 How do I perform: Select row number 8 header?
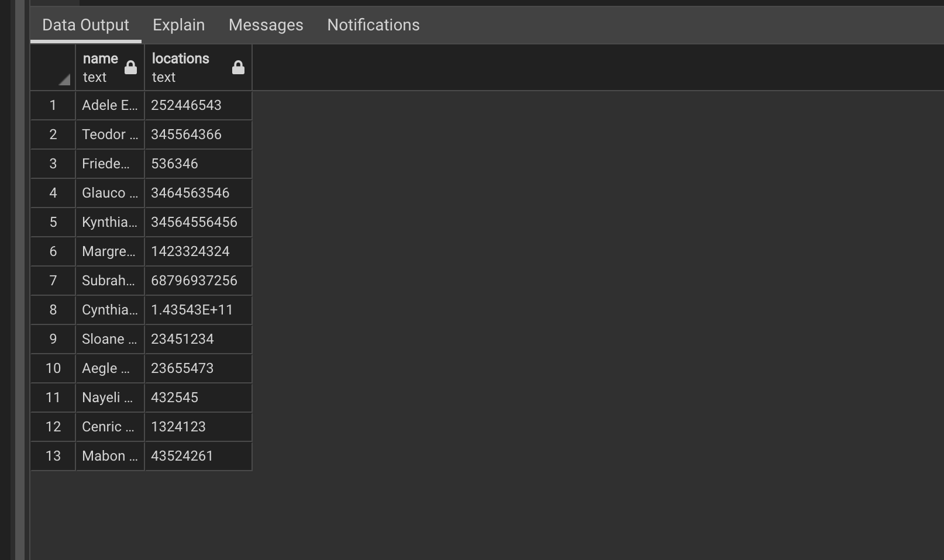click(x=53, y=310)
